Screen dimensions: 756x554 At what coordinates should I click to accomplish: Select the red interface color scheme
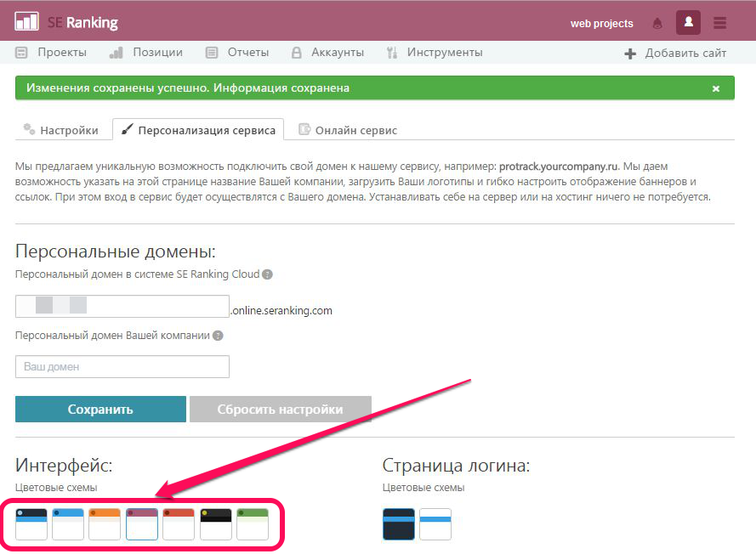click(x=179, y=524)
